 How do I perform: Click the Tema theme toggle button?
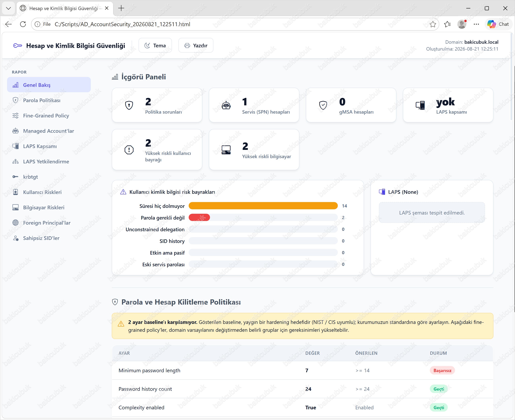click(x=155, y=46)
